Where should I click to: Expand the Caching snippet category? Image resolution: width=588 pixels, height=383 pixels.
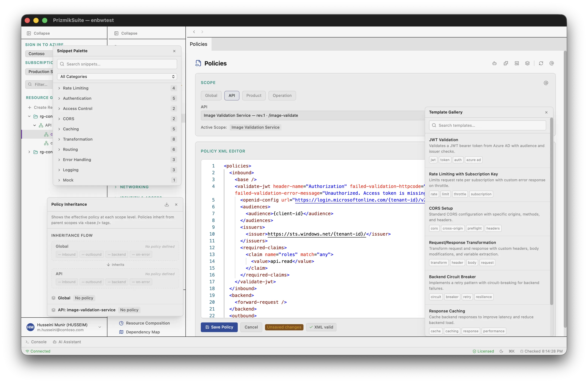[117, 129]
